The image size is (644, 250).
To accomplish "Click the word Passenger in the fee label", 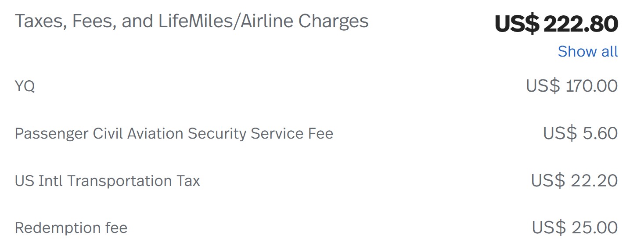I will click(x=52, y=134).
